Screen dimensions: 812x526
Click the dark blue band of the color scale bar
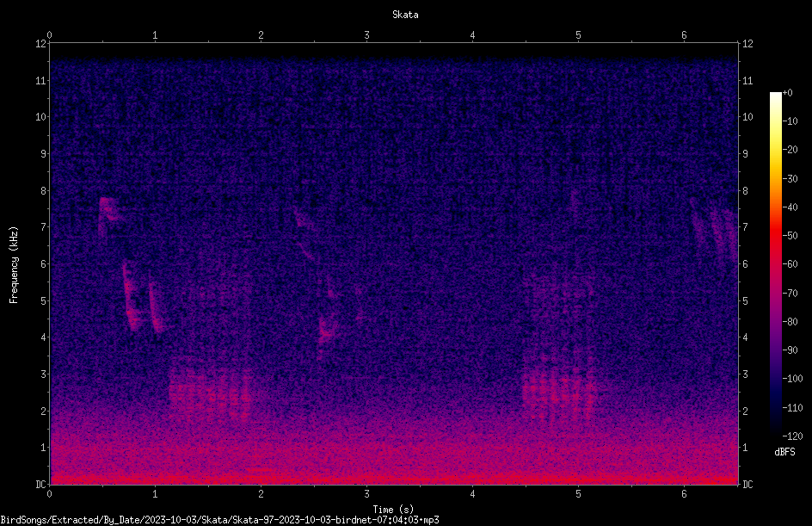pyautogui.click(x=775, y=393)
